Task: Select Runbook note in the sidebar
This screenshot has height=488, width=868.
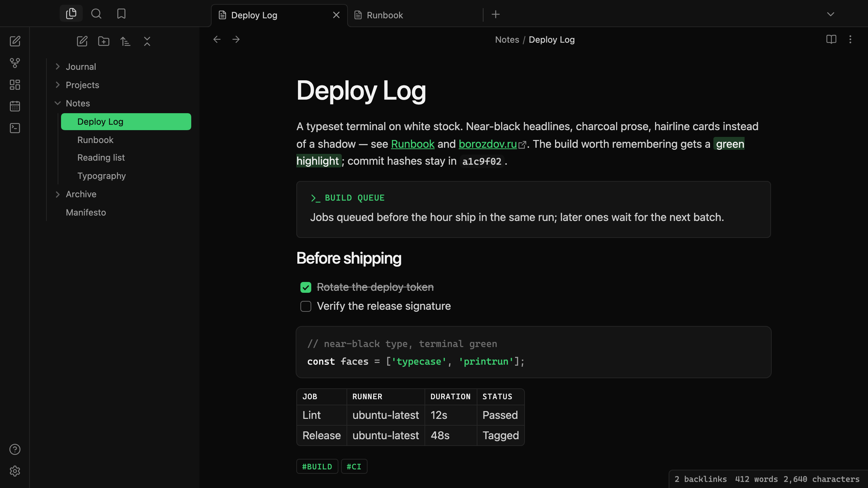Action: pos(126,140)
